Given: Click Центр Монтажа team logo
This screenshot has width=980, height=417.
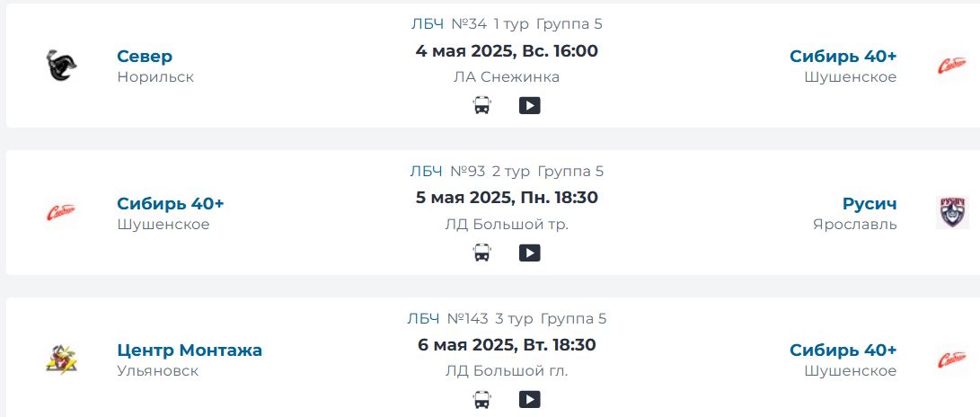Looking at the screenshot, I should tap(61, 359).
